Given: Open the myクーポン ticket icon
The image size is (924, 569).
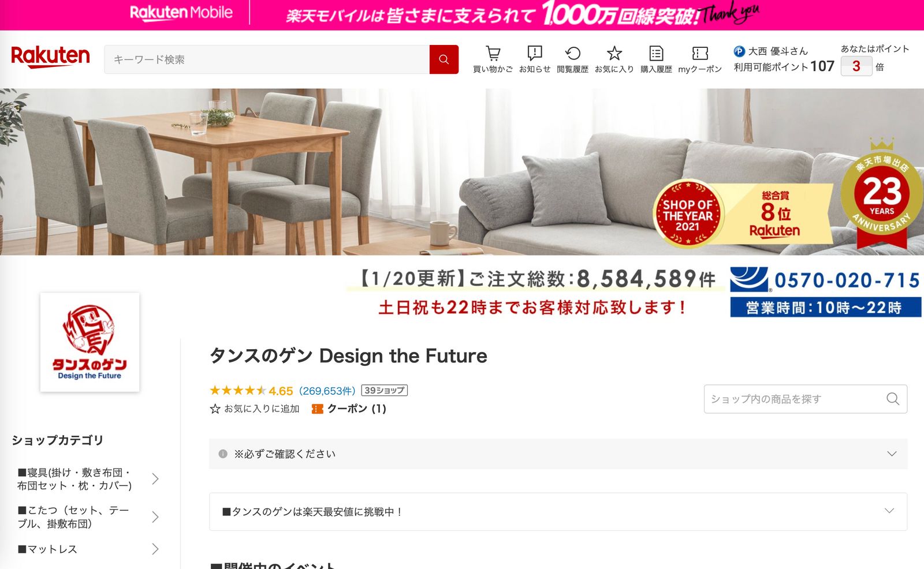Looking at the screenshot, I should coord(700,54).
